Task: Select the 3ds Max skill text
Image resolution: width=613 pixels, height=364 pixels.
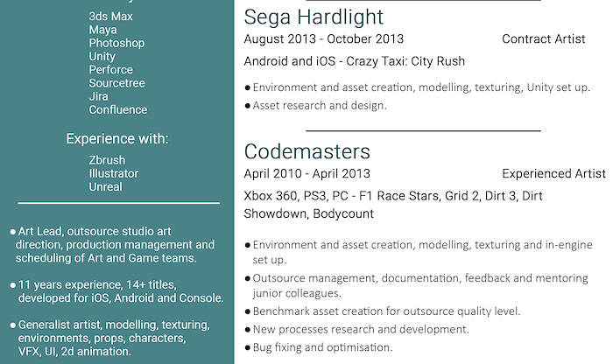Action: [x=110, y=17]
